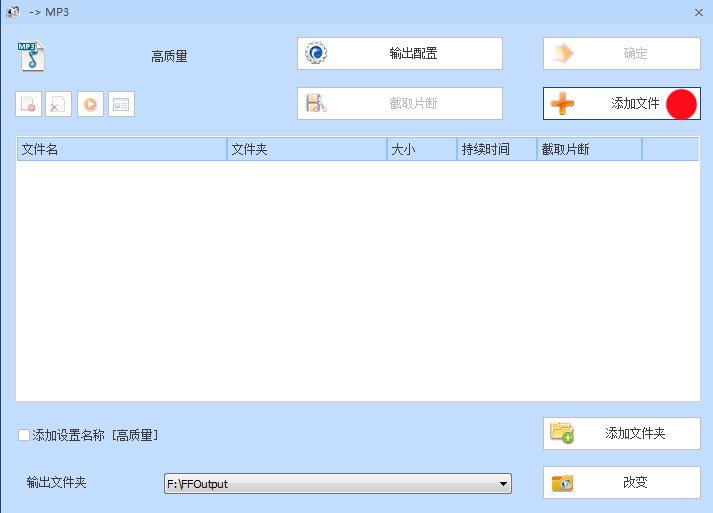Screen dimensions: 713x513
Task: Sort by the 持续时间 column header
Action: point(497,149)
